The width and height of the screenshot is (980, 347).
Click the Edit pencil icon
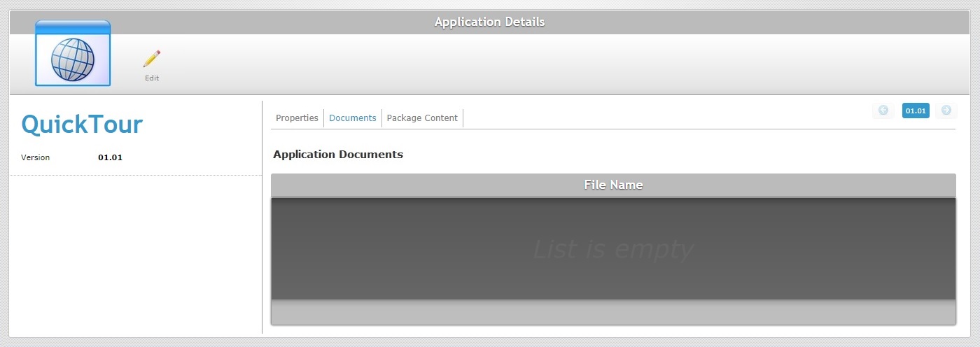click(x=152, y=59)
